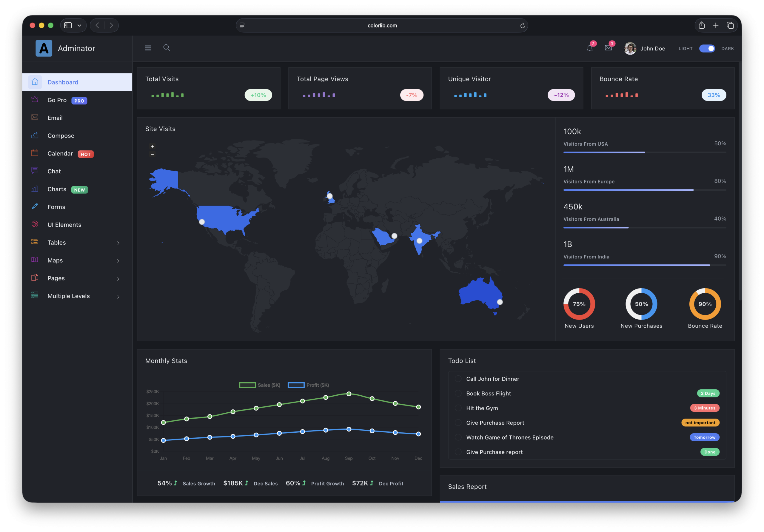Mark Call John for Dinner as done
The image size is (764, 532).
click(458, 379)
